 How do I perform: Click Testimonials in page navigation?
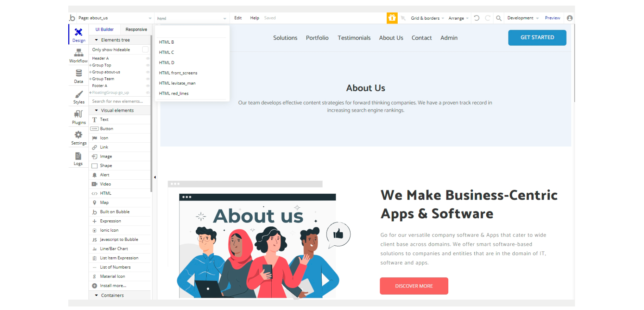pyautogui.click(x=354, y=38)
